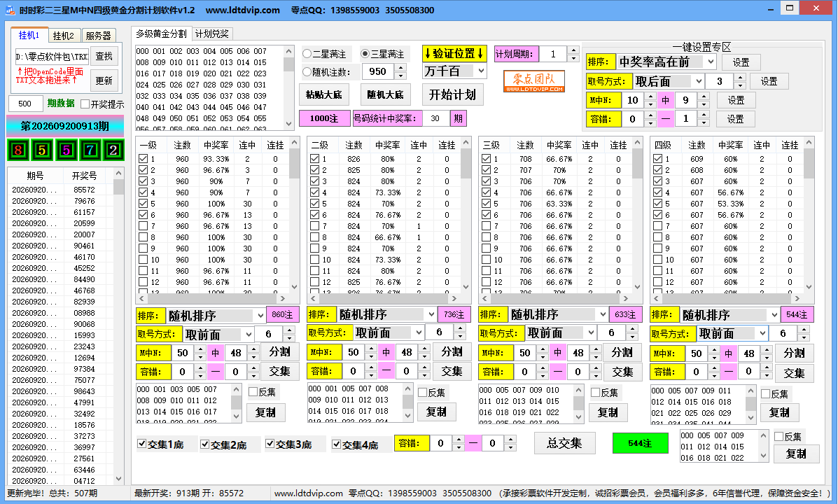Click the pink 860注 count box
This screenshot has width=838, height=504.
[282, 315]
